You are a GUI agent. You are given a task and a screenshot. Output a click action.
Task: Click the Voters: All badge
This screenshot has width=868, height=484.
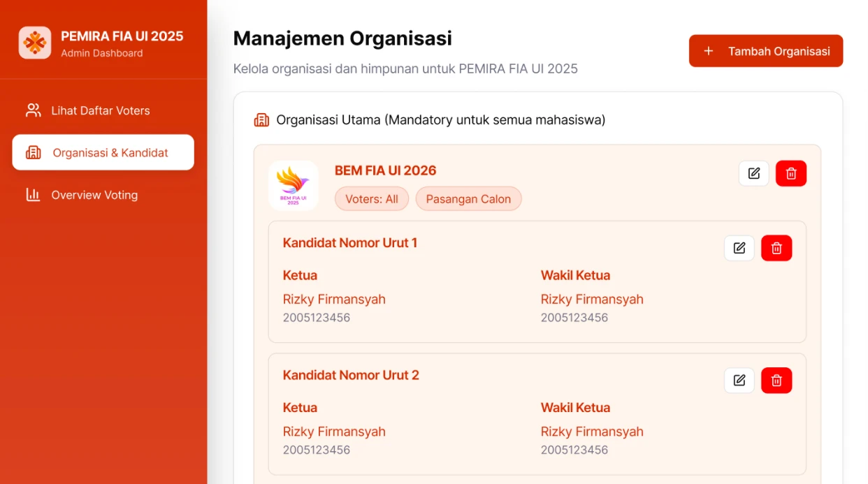[x=372, y=199]
